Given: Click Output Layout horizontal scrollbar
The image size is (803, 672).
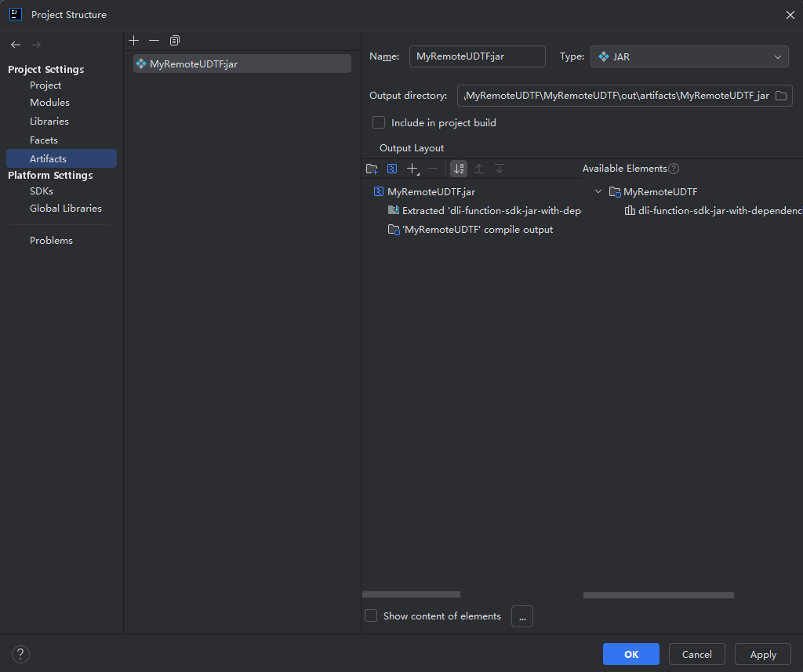Looking at the screenshot, I should [x=411, y=594].
